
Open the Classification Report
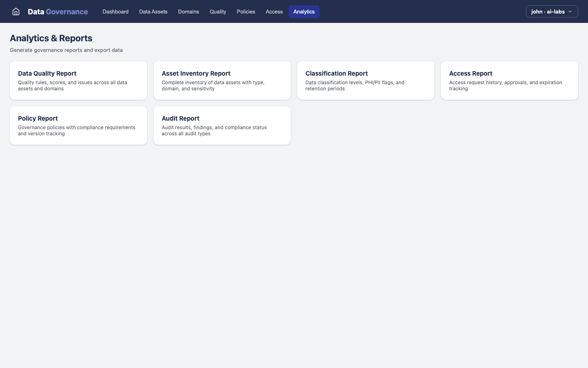coord(365,81)
